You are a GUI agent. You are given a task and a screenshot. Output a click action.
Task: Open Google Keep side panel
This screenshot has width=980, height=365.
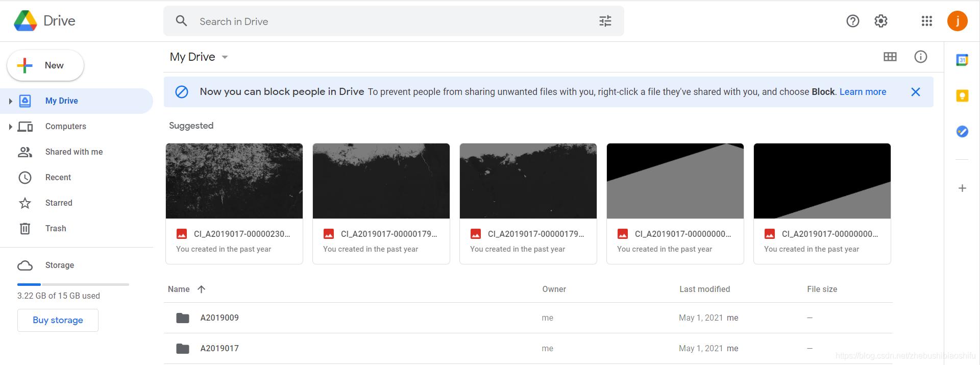[x=962, y=96]
